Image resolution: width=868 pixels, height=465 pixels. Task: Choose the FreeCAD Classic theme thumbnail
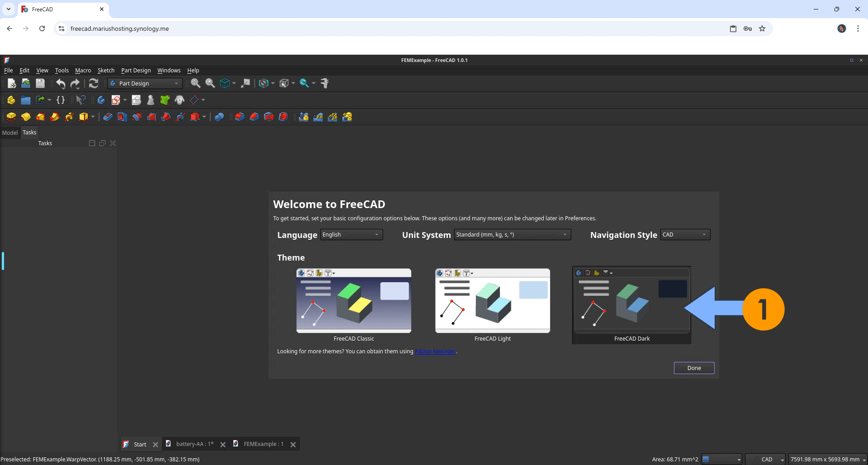pyautogui.click(x=354, y=301)
